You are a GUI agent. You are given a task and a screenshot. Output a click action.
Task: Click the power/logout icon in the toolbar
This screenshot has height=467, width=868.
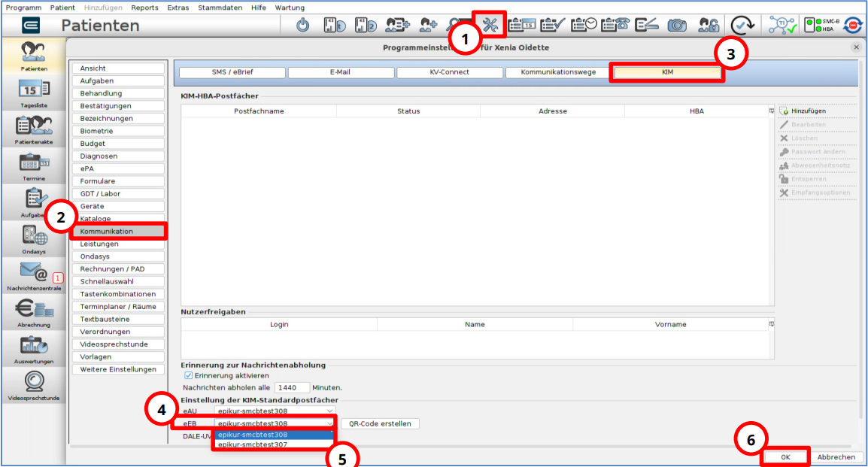303,25
